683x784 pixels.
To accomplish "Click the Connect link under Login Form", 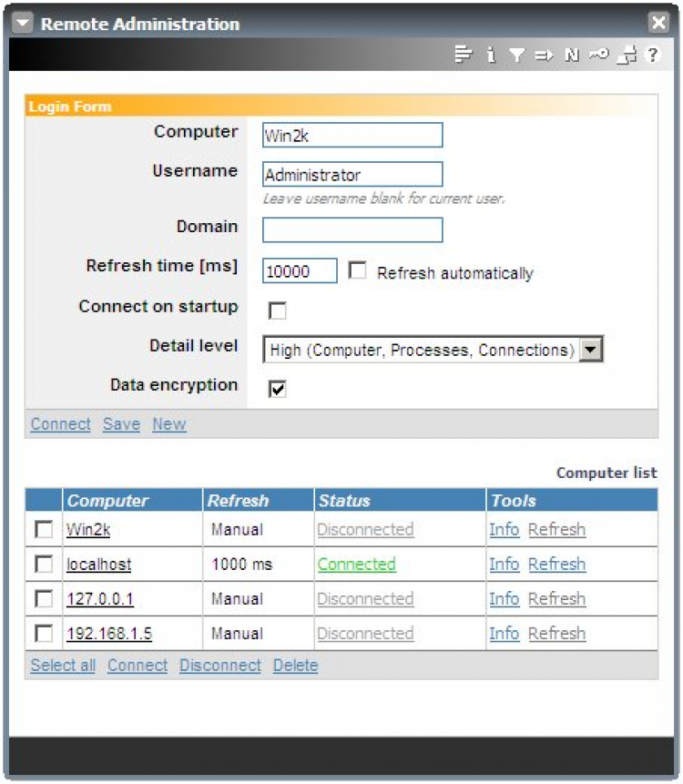I will pyautogui.click(x=60, y=424).
